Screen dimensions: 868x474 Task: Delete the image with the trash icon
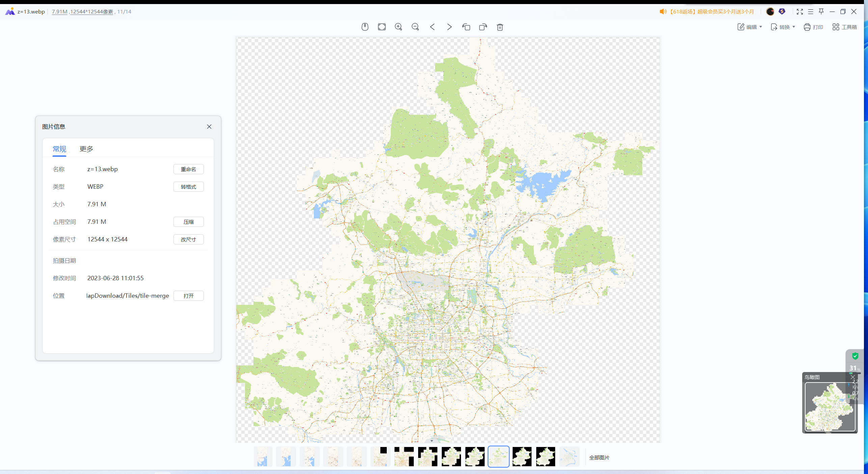click(x=500, y=27)
